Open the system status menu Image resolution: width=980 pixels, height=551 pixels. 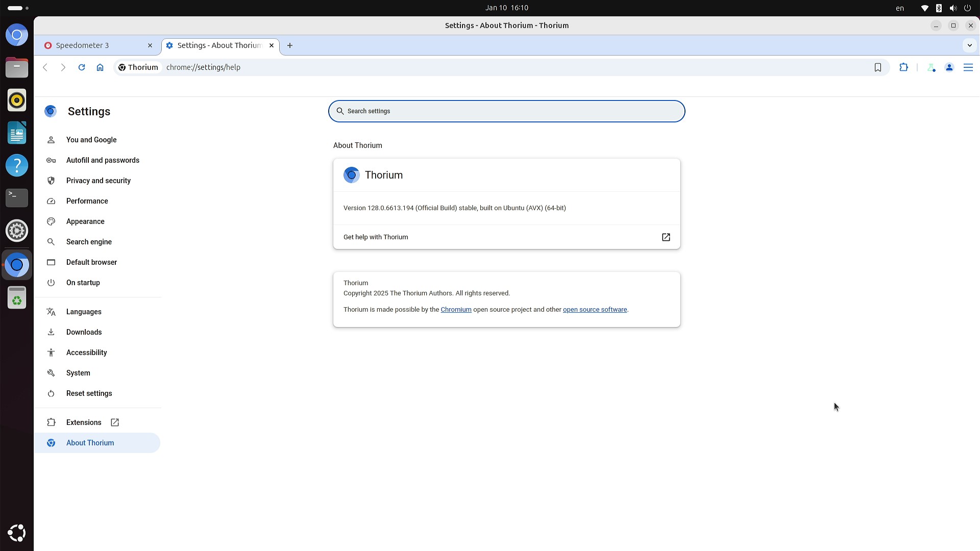pos(946,8)
